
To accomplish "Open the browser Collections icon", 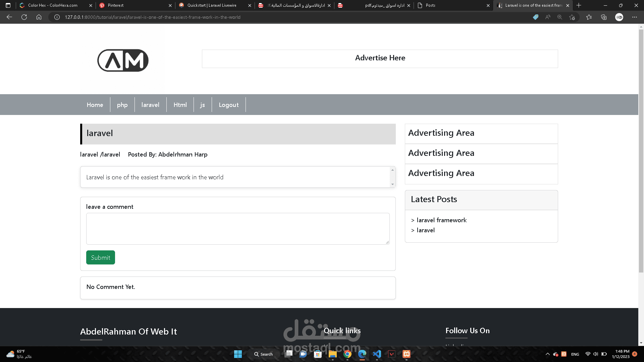I will [x=604, y=17].
